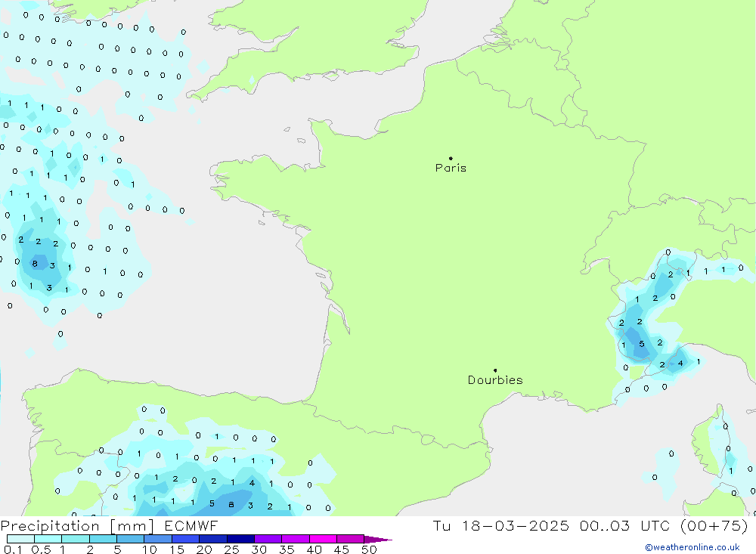The image size is (756, 554).
Task: Click the Paris city label
Action: tap(451, 168)
